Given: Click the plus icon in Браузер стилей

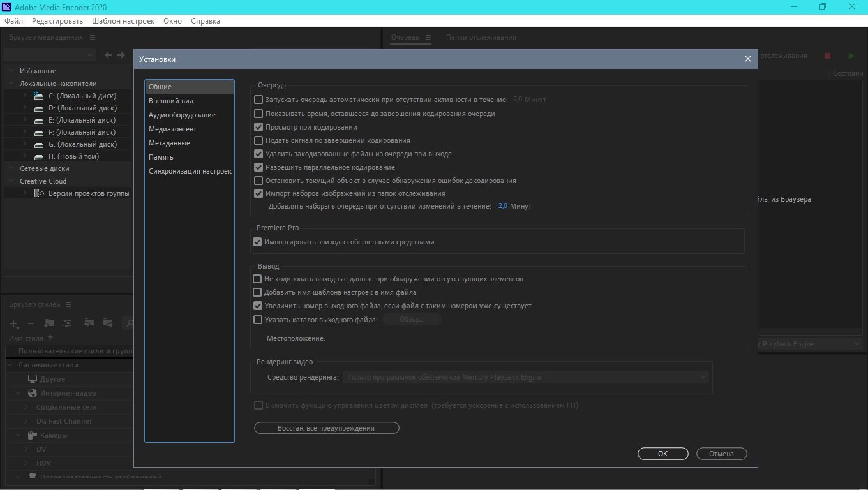Looking at the screenshot, I should [x=14, y=323].
